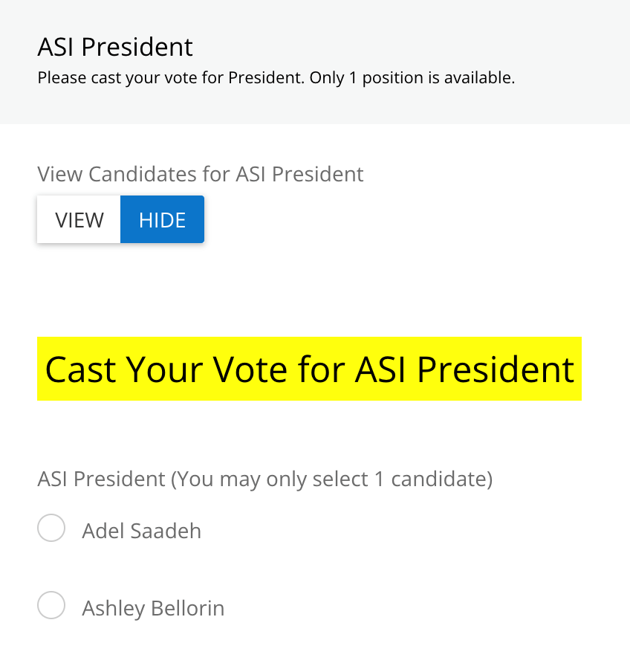Viewport: 630px width, 672px height.
Task: Click the select 1 candidate label
Action: [264, 479]
